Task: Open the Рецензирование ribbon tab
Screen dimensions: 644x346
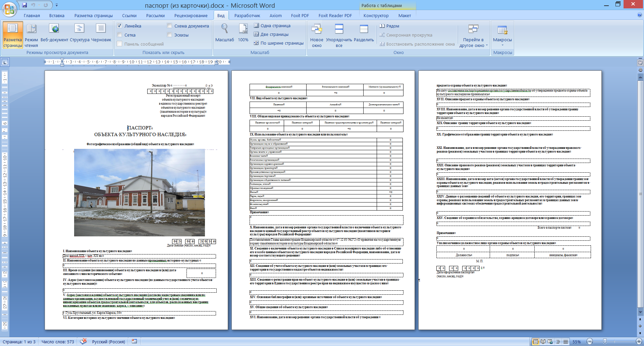Action: pyautogui.click(x=191, y=16)
